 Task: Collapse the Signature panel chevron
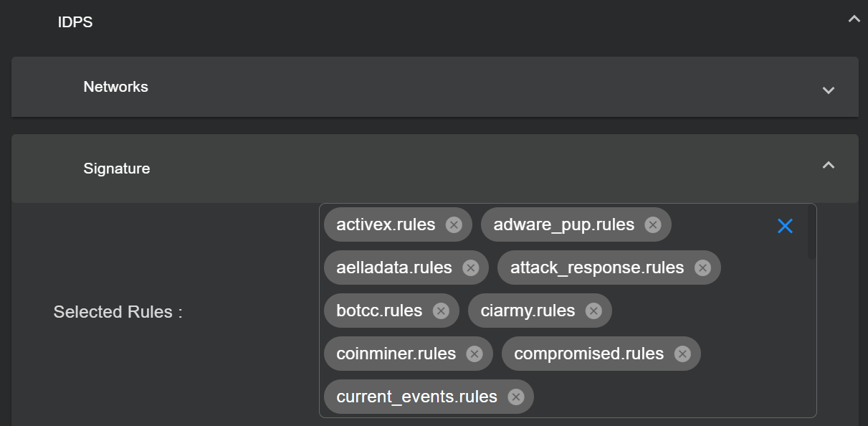(x=829, y=166)
